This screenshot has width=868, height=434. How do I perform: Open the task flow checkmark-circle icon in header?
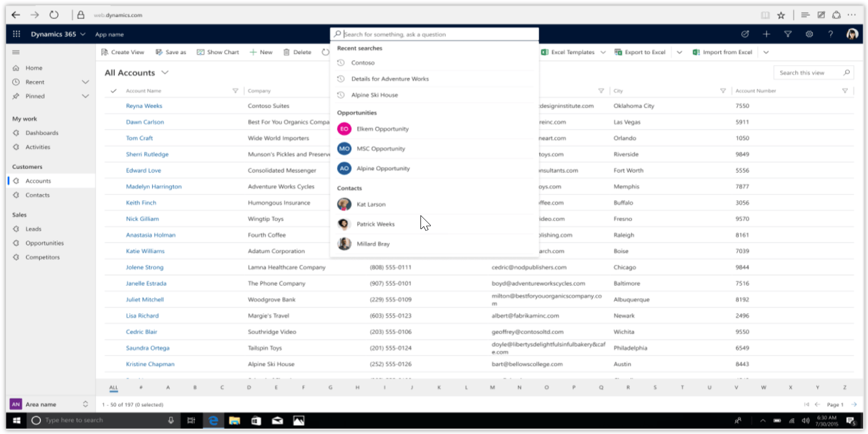(745, 34)
